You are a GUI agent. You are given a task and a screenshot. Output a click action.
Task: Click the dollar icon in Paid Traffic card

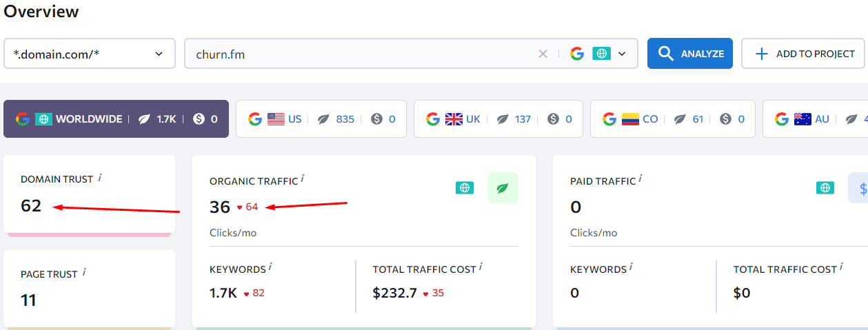[859, 188]
